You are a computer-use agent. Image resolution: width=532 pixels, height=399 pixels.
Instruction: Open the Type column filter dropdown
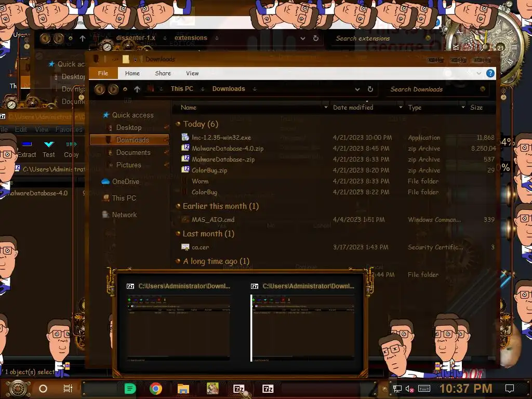point(463,107)
